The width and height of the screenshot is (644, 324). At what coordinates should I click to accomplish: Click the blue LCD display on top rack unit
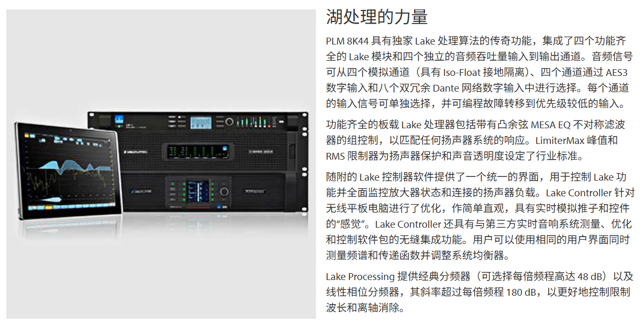point(201,122)
